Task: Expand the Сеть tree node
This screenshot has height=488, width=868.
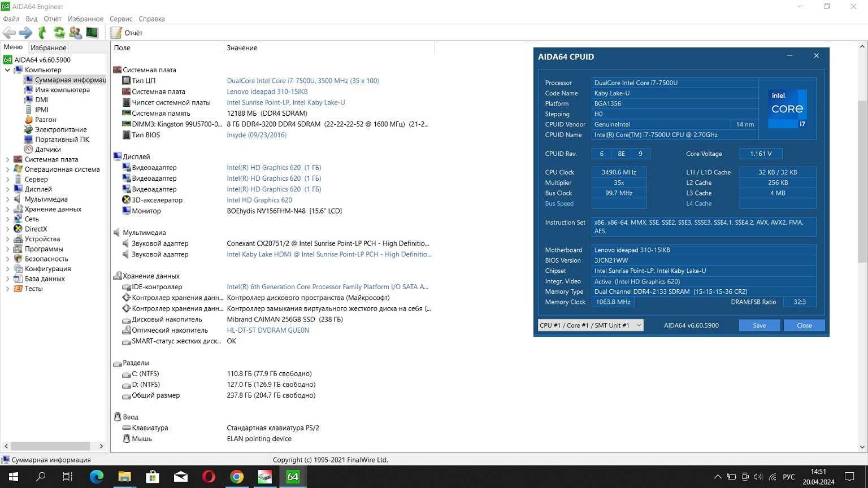Action: 7,219
